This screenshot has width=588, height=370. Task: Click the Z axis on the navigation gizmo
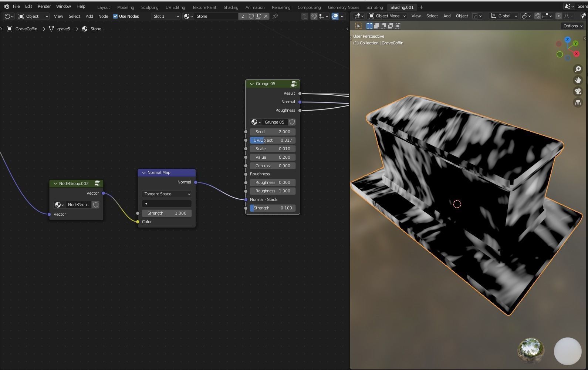(x=568, y=40)
